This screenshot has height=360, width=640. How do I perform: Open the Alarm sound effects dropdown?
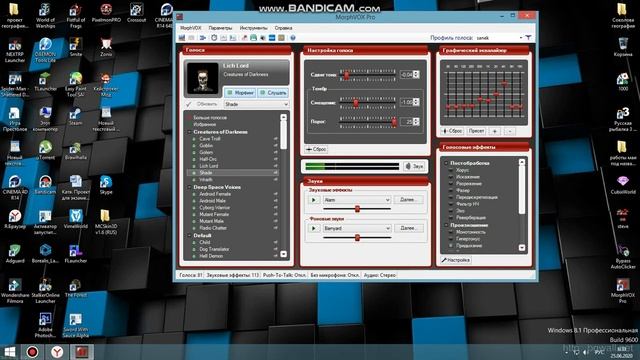click(357, 200)
